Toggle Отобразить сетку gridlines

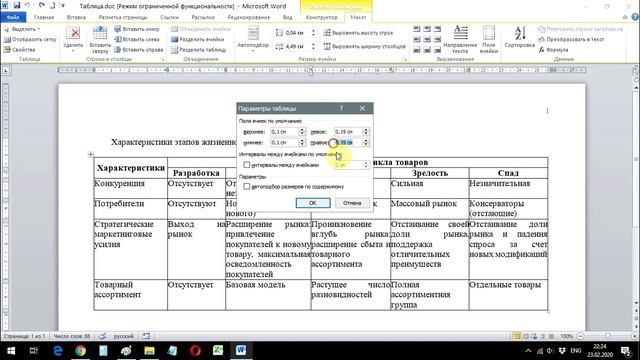[x=30, y=40]
